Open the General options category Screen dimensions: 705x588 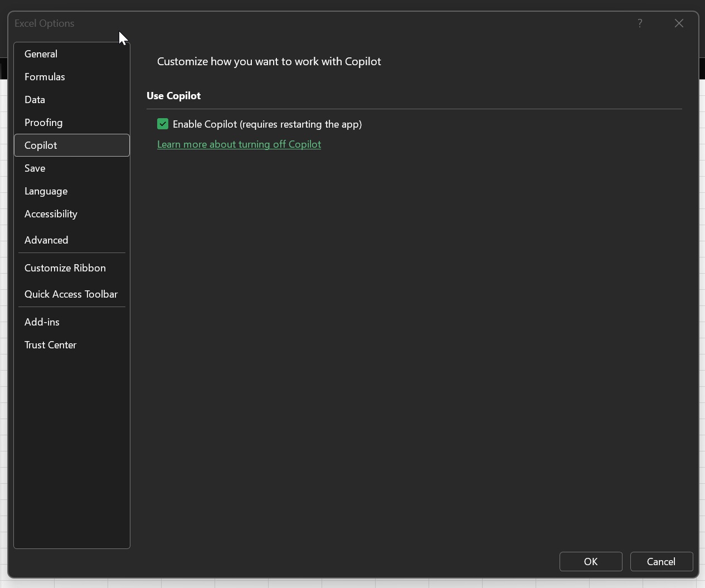point(72,54)
